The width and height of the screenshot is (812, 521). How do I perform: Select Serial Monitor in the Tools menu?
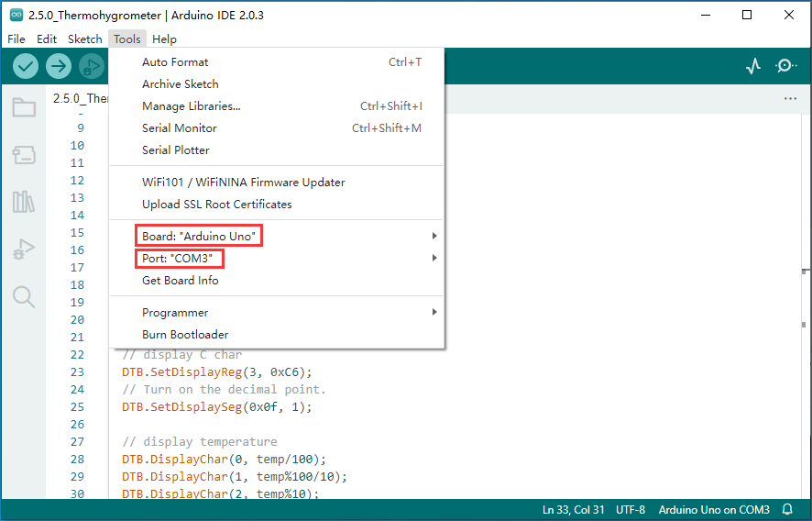277,128
